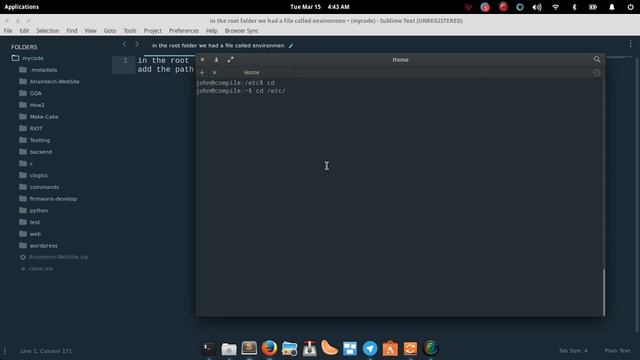Select the Anamtech-WebSite.zip file in the sidebar
Screen dimensions: 640x360
click(x=58, y=257)
